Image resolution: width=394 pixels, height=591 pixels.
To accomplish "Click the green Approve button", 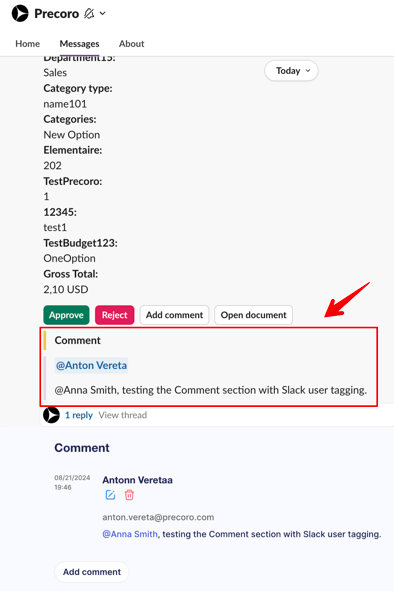I will pos(66,315).
